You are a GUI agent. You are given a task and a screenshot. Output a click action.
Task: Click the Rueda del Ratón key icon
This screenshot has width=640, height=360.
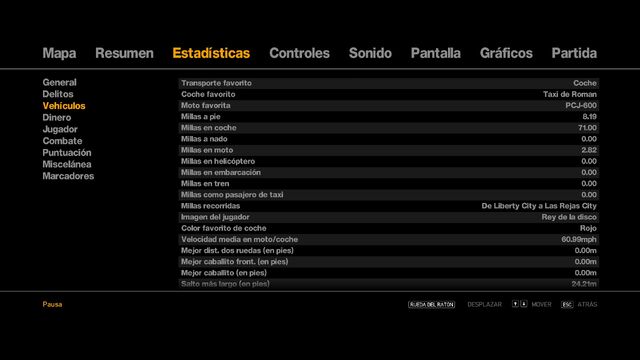click(431, 304)
